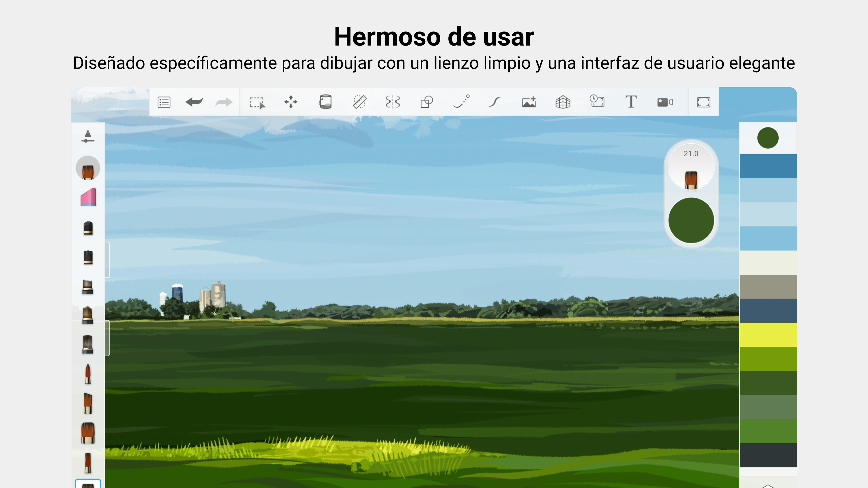Redo the undone stroke

point(224,102)
